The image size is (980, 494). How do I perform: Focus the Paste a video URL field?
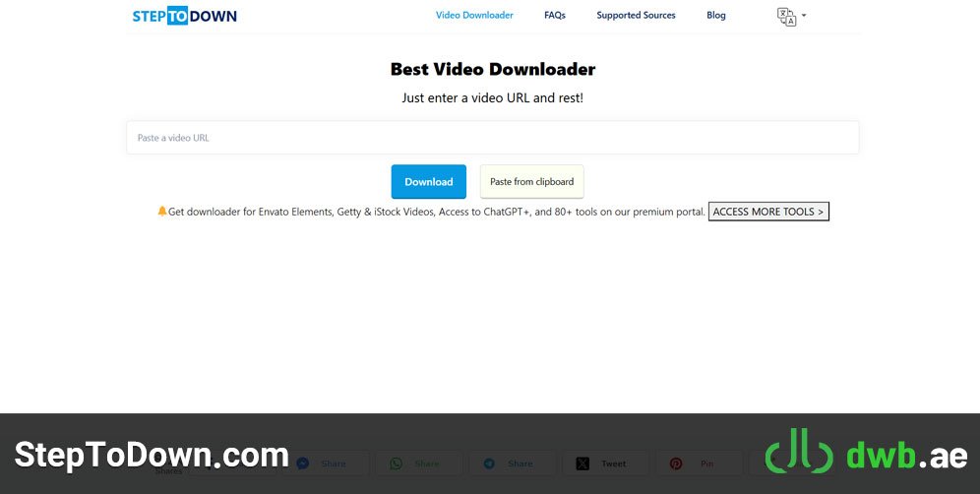(x=493, y=138)
